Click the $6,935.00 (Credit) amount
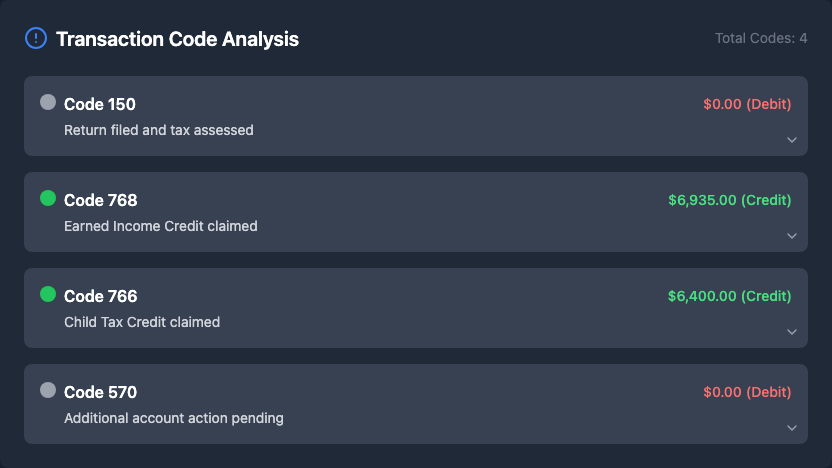Screen dimensions: 832x468 click(x=729, y=200)
